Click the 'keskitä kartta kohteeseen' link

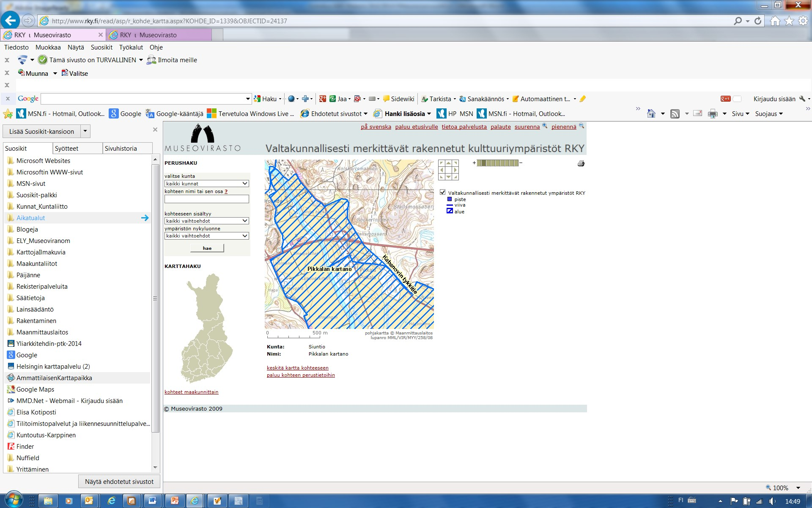pyautogui.click(x=298, y=368)
